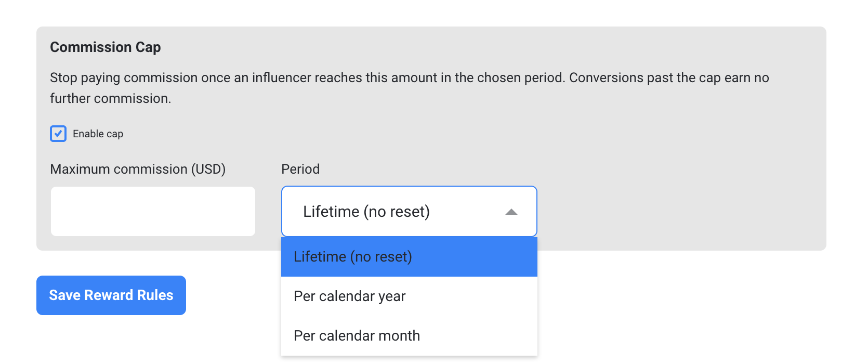The width and height of the screenshot is (868, 364).
Task: Focus the Maximum commission (USD) input field
Action: click(153, 212)
